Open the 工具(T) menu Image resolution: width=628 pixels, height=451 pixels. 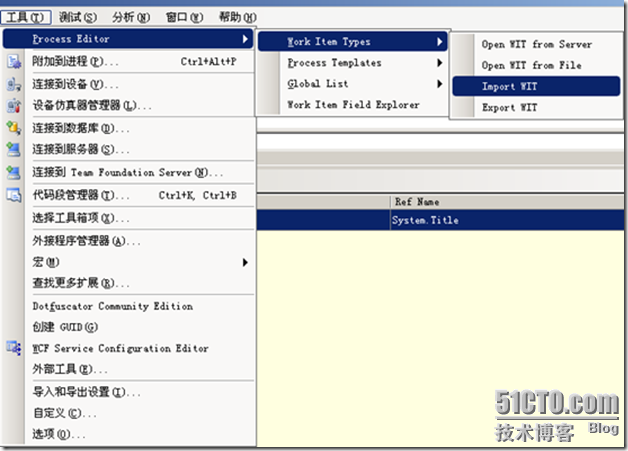click(x=26, y=17)
